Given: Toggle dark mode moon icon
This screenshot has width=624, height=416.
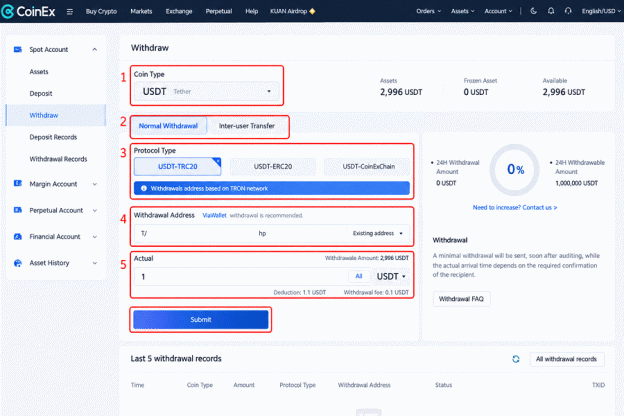Looking at the screenshot, I should [x=534, y=11].
